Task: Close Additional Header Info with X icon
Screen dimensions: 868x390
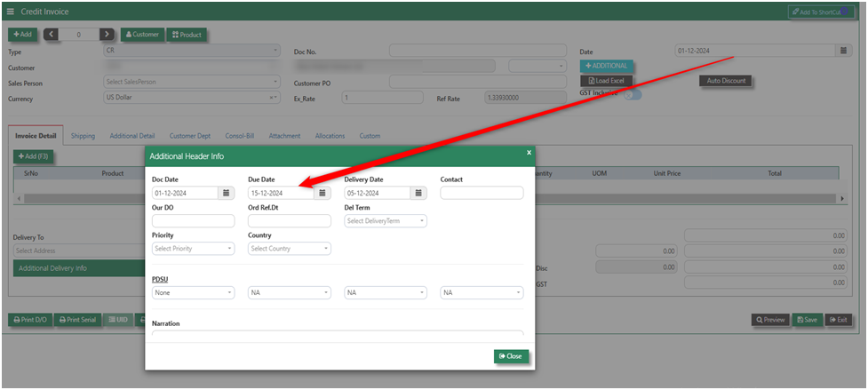Action: [x=529, y=152]
